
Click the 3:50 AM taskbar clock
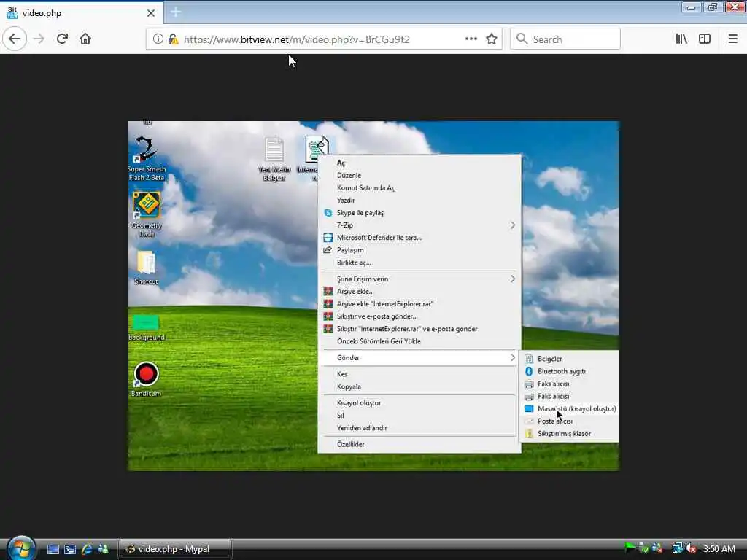(719, 549)
